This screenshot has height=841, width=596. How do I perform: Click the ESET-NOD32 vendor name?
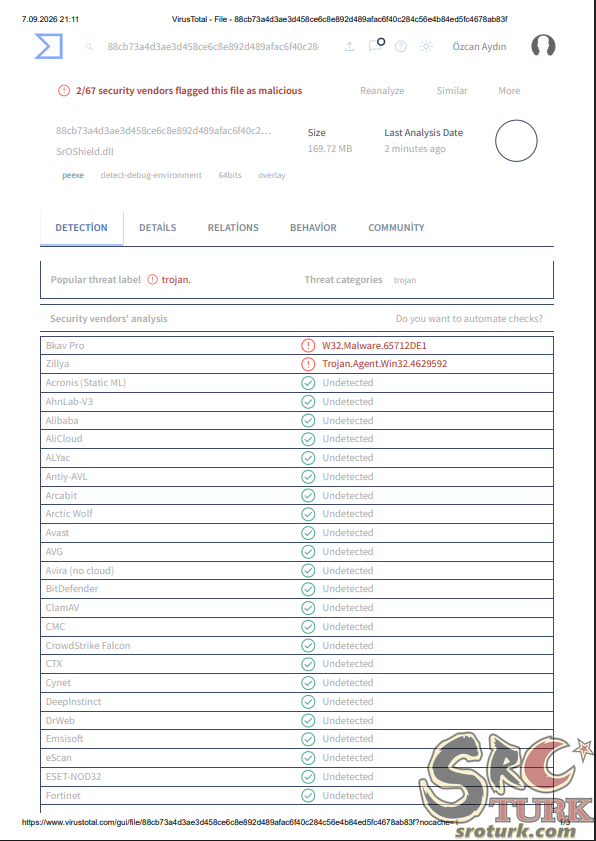pyautogui.click(x=73, y=777)
